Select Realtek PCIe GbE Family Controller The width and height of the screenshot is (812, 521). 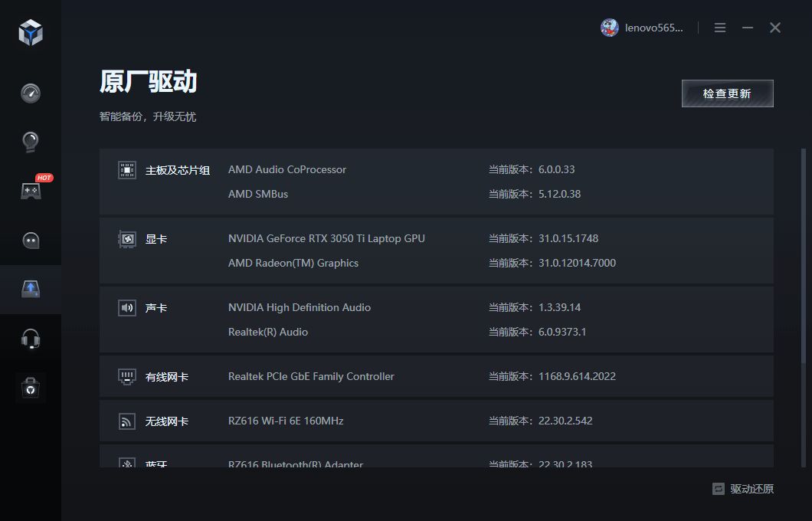point(311,376)
